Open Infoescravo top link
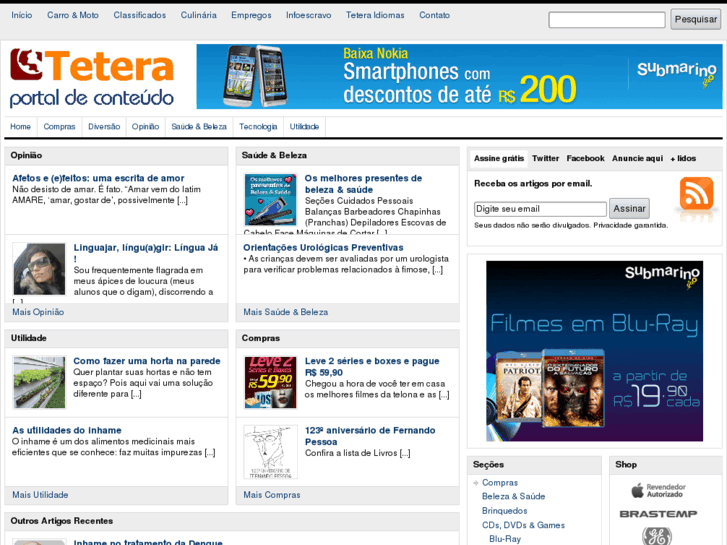The height and width of the screenshot is (545, 727). (x=308, y=15)
